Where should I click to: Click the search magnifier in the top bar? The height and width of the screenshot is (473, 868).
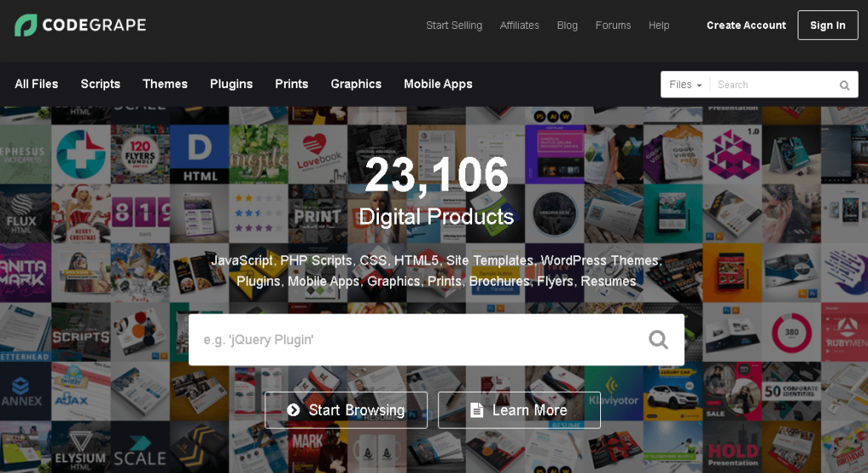coord(844,86)
